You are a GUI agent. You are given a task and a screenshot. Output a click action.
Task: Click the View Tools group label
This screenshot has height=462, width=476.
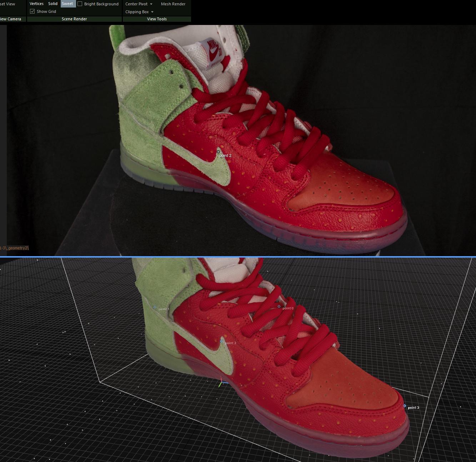[x=157, y=19]
